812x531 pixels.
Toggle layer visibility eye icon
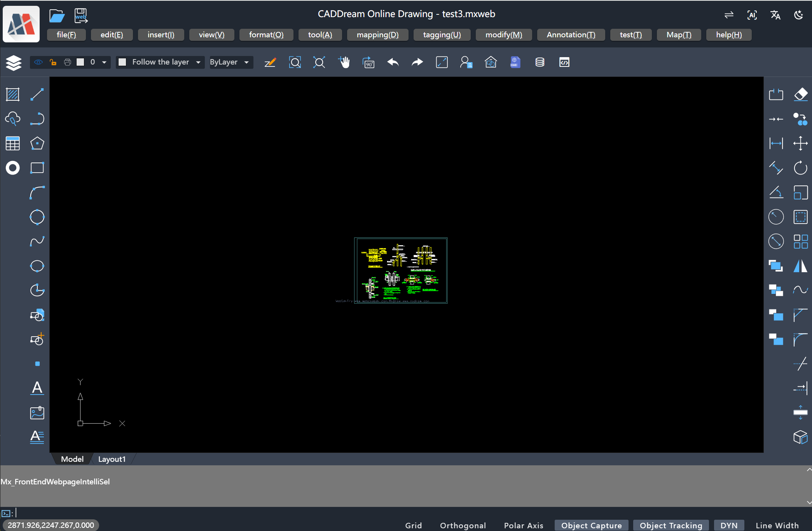point(38,62)
